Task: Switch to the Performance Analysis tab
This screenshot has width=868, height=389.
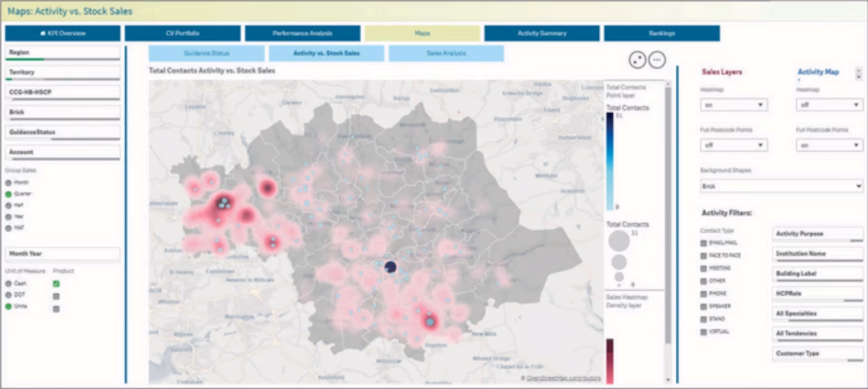Action: (303, 33)
